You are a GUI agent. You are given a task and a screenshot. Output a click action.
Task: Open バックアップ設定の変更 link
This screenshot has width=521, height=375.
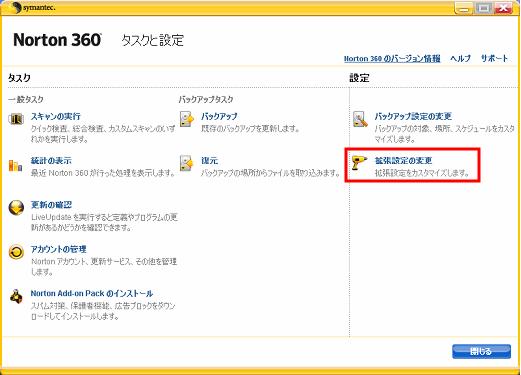[x=413, y=116]
